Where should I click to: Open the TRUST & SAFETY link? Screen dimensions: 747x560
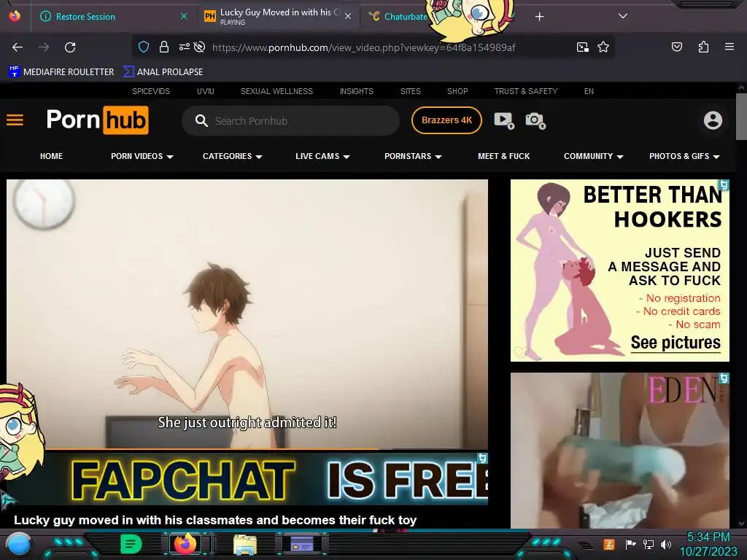click(526, 91)
